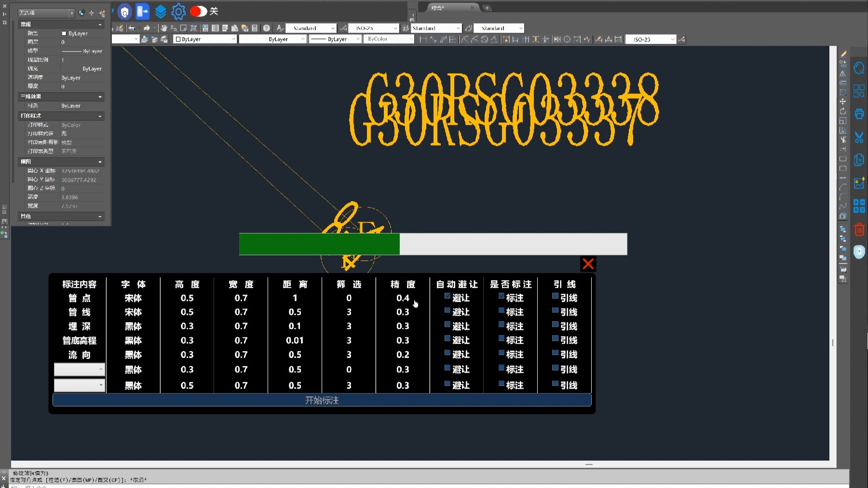Open a new drawing tab with plus
The image size is (868, 488).
click(x=487, y=8)
